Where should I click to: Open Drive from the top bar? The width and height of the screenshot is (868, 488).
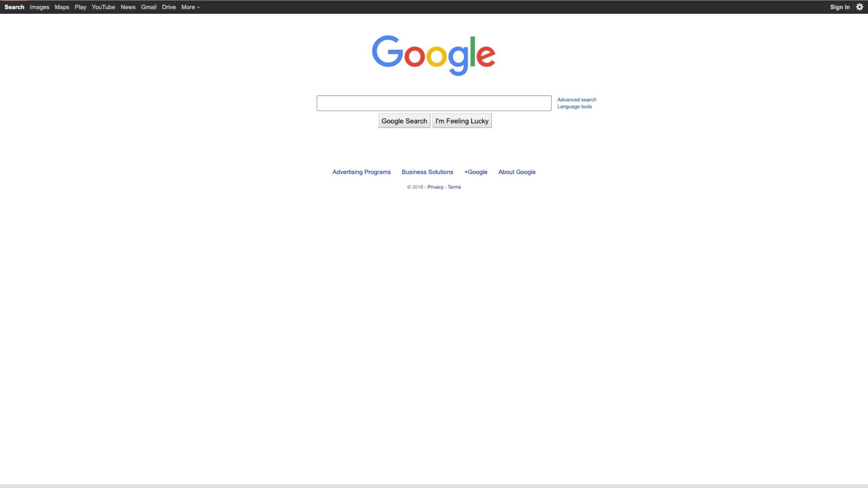click(x=169, y=7)
